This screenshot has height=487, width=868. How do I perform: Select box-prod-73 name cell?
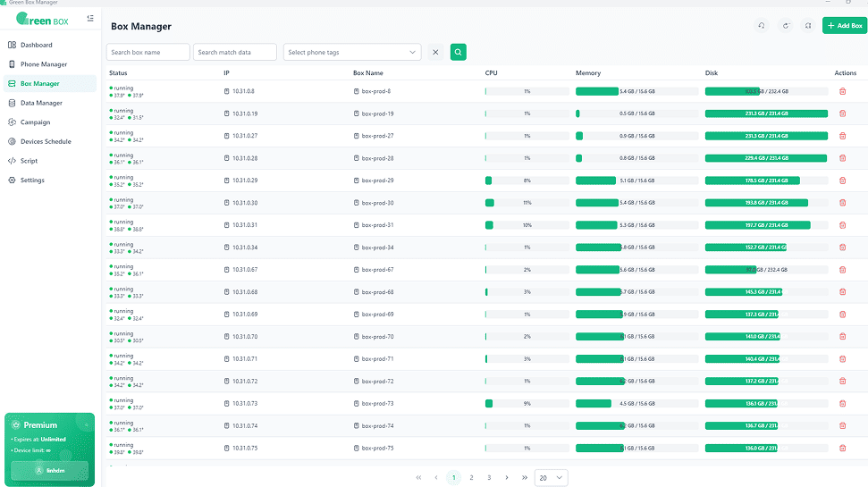pos(377,403)
